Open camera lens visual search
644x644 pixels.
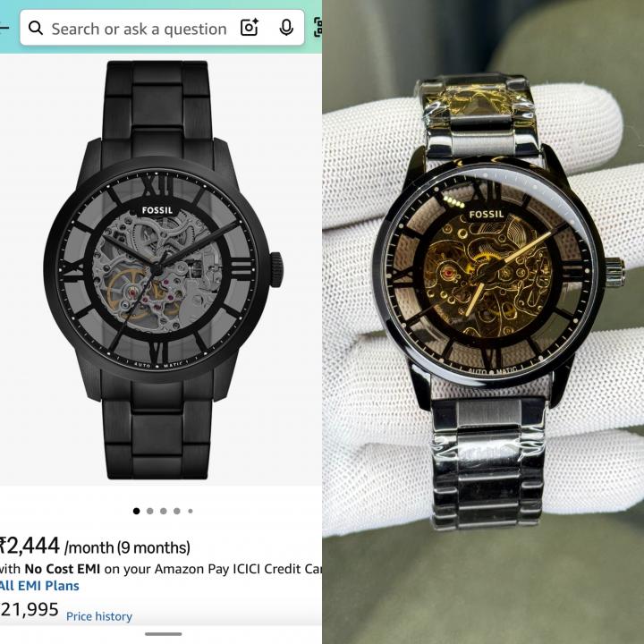point(249,28)
